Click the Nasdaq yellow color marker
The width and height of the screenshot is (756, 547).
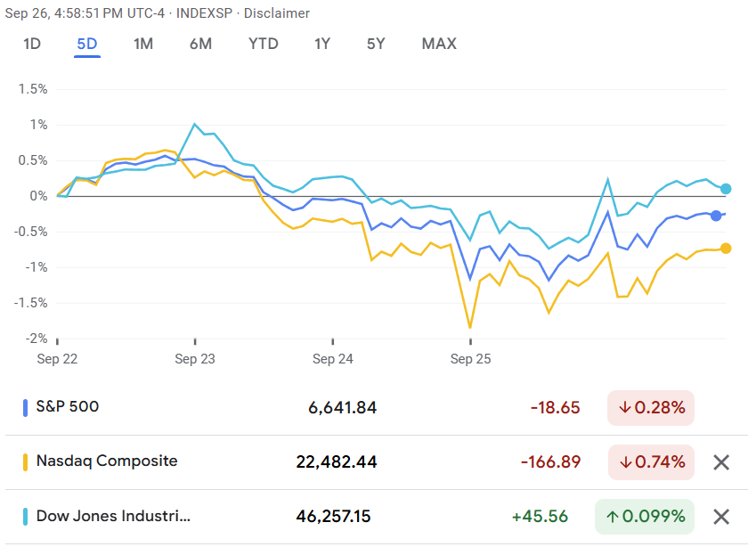[x=25, y=461]
